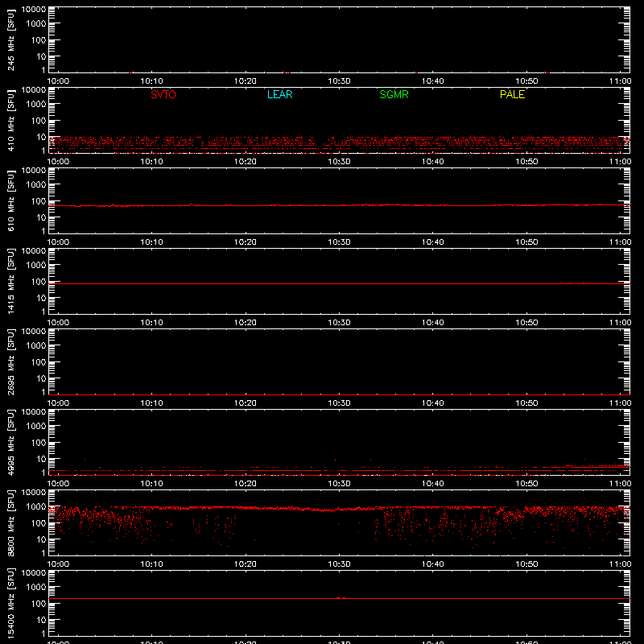Image resolution: width=644 pixels, height=644 pixels.
Task: Click 10:50 time label below 2695 MHz panel
Action: [x=526, y=403]
